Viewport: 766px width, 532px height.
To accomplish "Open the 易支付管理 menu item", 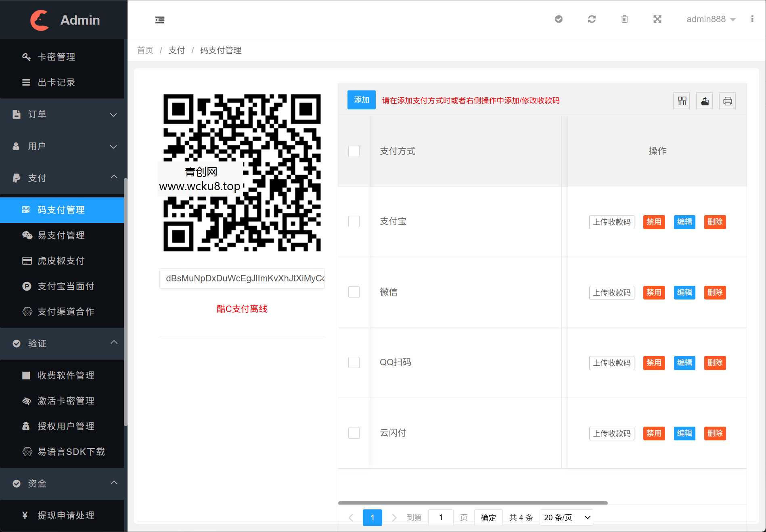I will 63,235.
